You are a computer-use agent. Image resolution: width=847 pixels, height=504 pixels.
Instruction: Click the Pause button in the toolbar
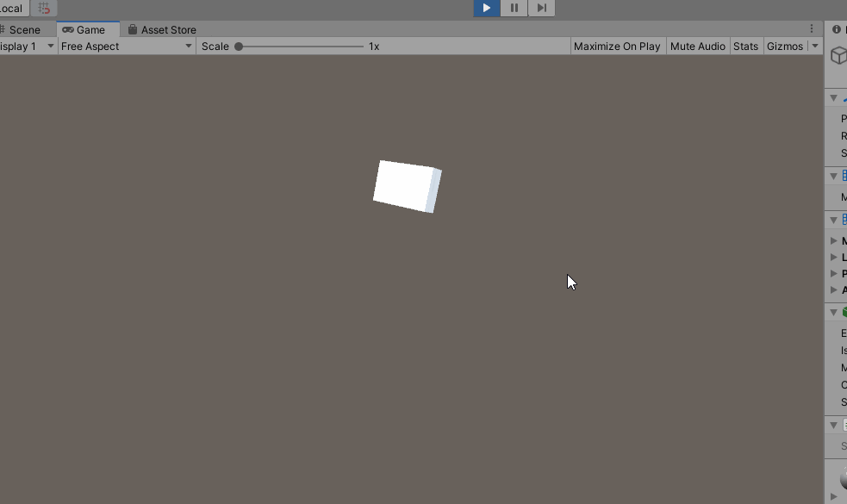514,8
